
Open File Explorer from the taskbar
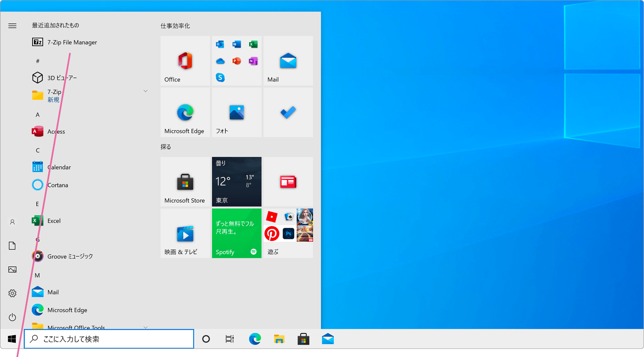pos(279,339)
